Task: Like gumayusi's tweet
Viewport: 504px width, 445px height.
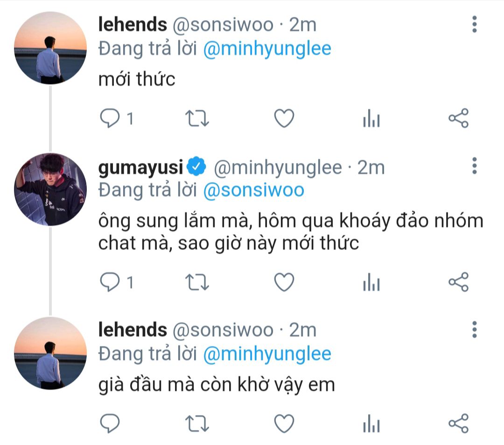Action: coord(284,282)
